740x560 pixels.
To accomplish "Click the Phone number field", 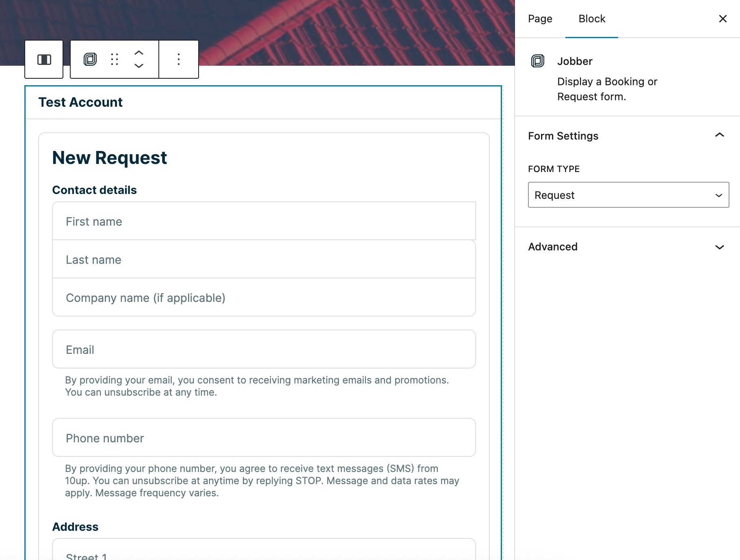I will [x=264, y=438].
